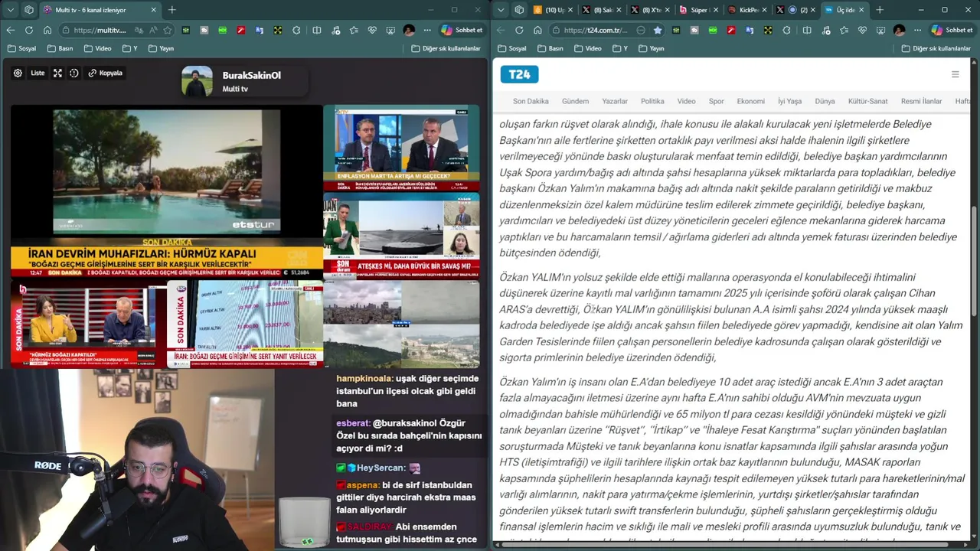
Task: Click T24 address bar URL field
Action: [x=595, y=31]
